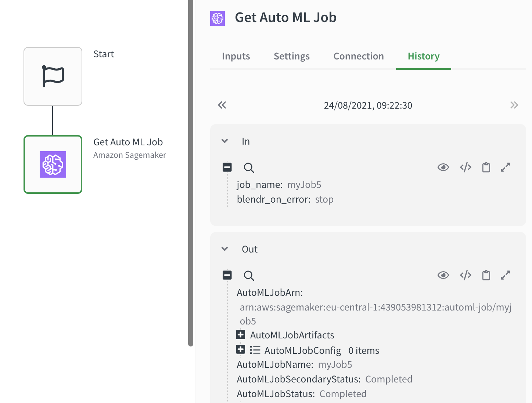Expand the AutoMLJobArtifacts node
Screen dimensions: 532x403
pyautogui.click(x=241, y=335)
